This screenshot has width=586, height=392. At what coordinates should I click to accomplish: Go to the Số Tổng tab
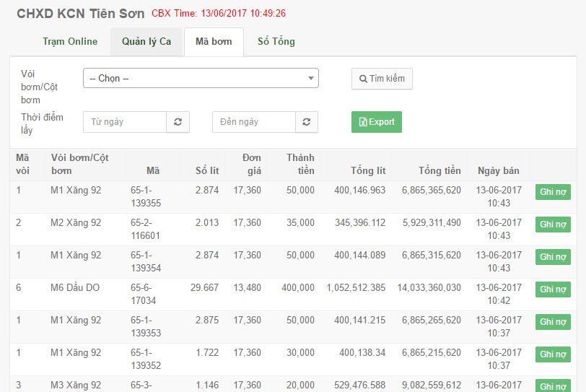pos(276,41)
